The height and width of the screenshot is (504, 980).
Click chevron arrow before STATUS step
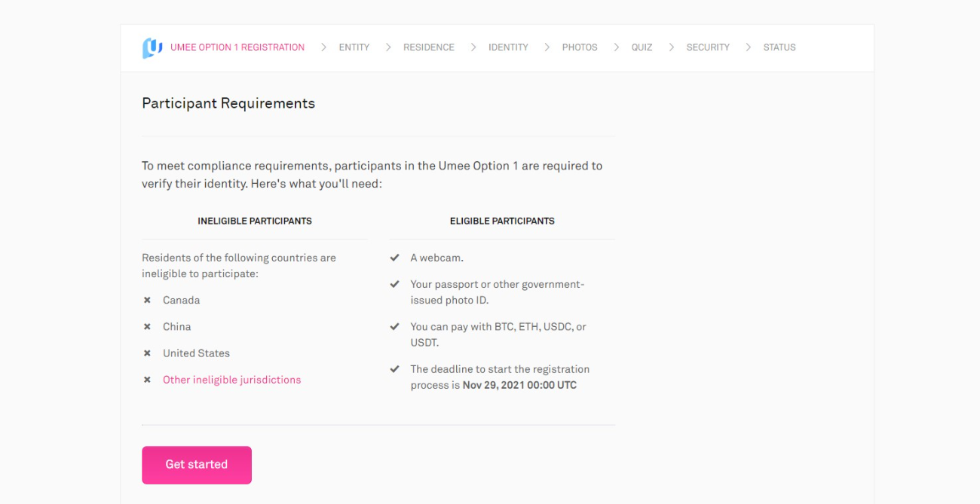(748, 47)
